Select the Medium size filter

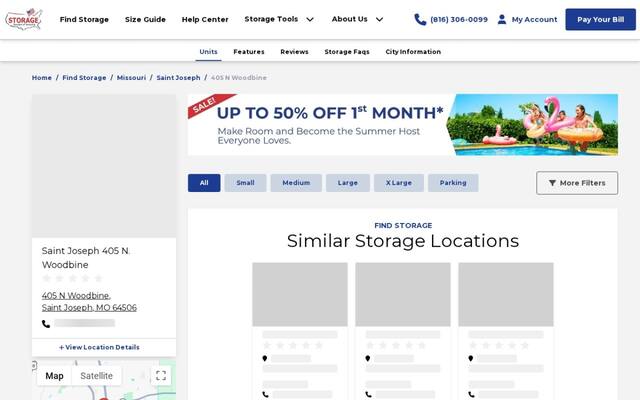pos(296,183)
